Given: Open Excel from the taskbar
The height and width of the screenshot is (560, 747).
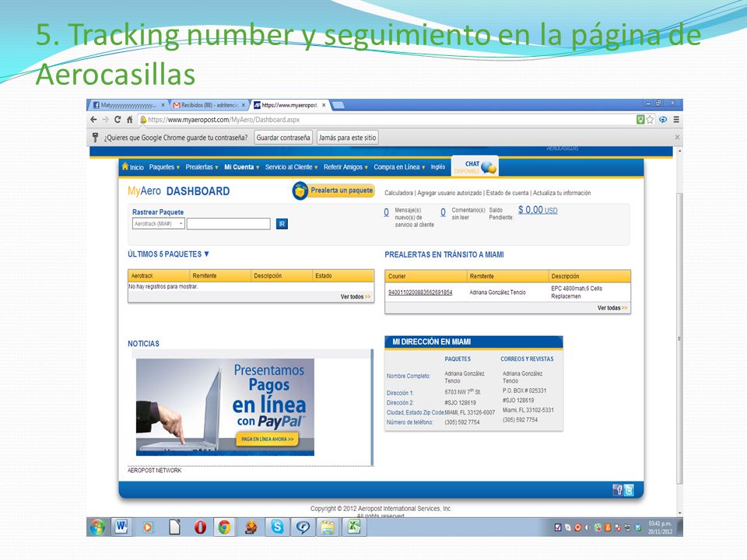Looking at the screenshot, I should coord(354,527).
